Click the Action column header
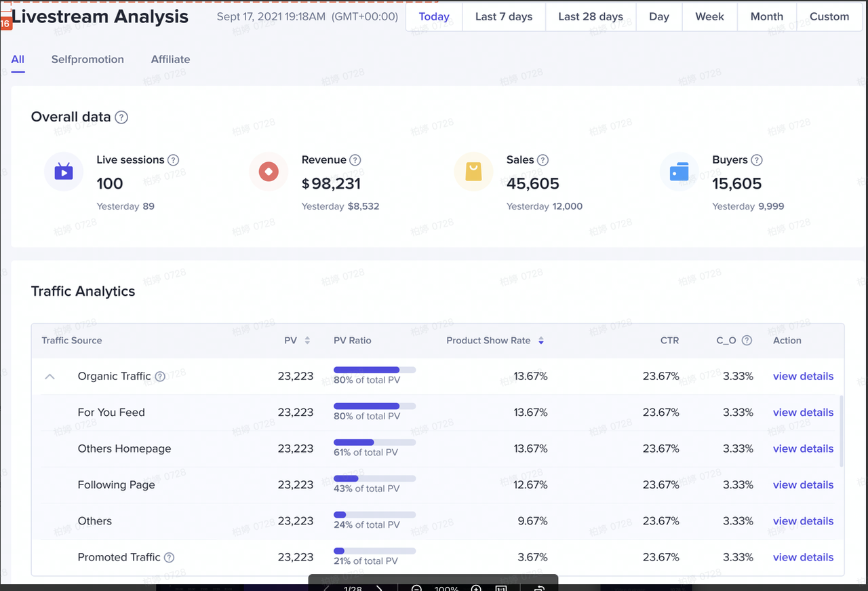Viewport: 868px width, 591px height. pyautogui.click(x=787, y=341)
